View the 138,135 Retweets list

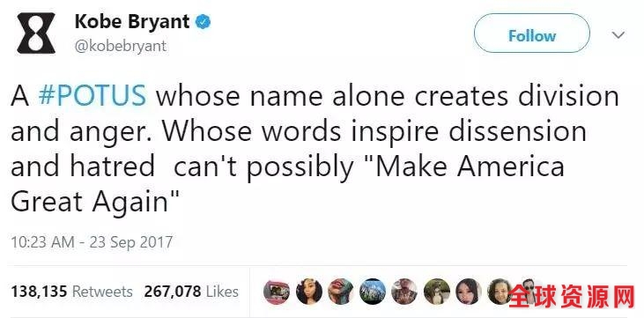tap(71, 292)
